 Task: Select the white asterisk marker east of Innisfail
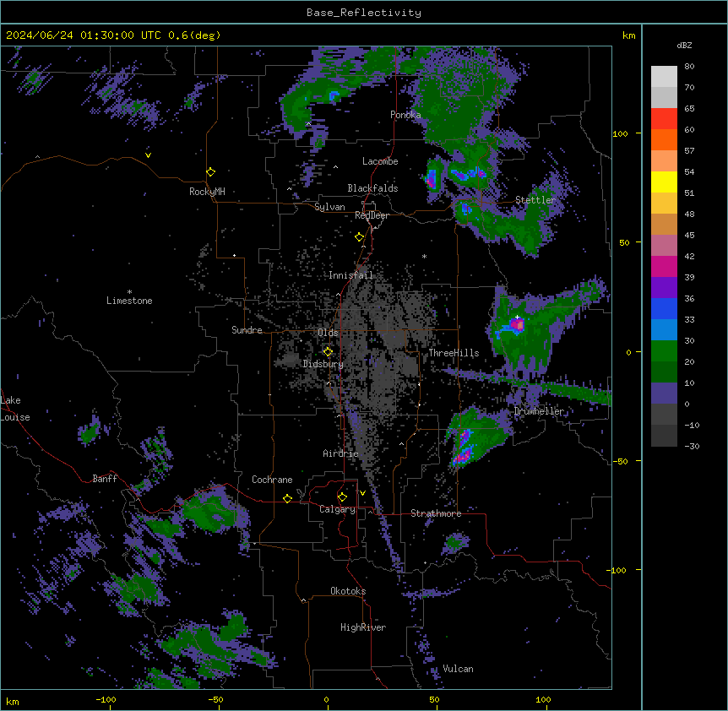click(x=424, y=256)
